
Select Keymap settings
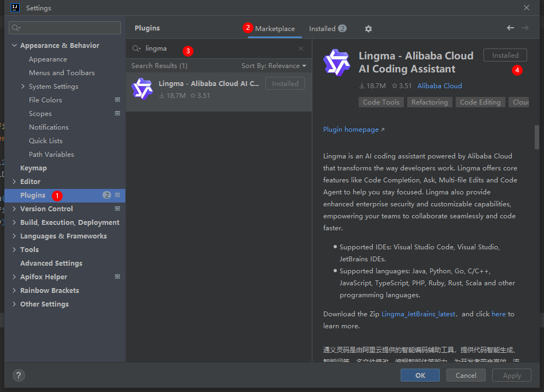pos(33,168)
